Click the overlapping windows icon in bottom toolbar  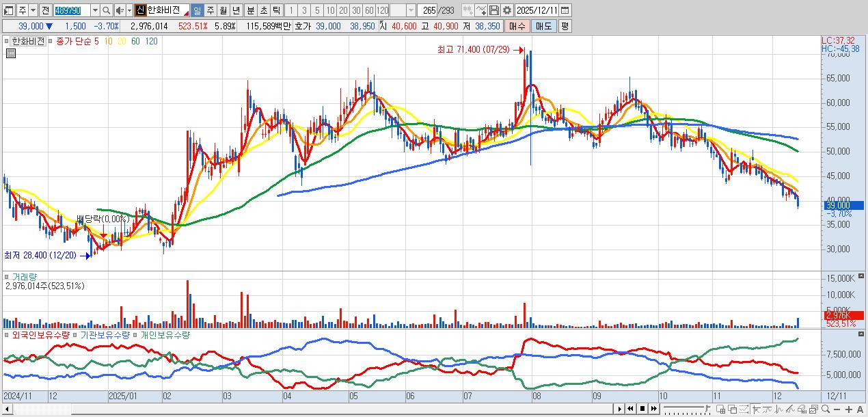(733, 409)
